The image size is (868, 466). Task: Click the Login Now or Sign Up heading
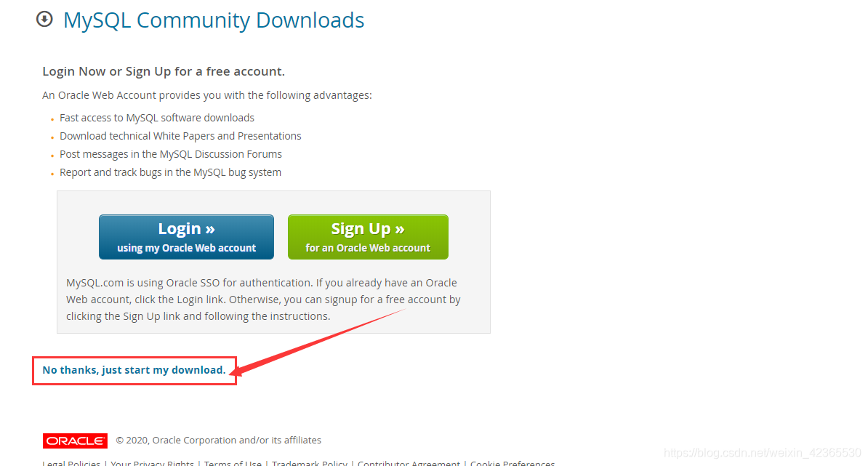(x=164, y=71)
